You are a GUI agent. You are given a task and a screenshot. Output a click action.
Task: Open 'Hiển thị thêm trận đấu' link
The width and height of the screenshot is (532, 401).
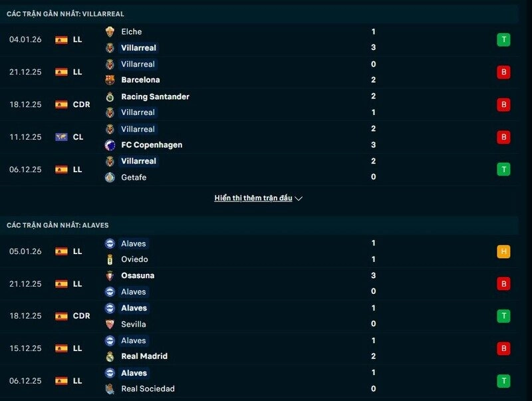pos(253,198)
